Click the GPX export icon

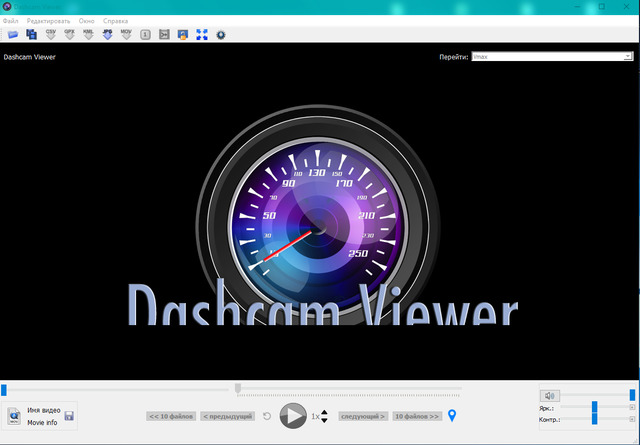pyautogui.click(x=70, y=34)
